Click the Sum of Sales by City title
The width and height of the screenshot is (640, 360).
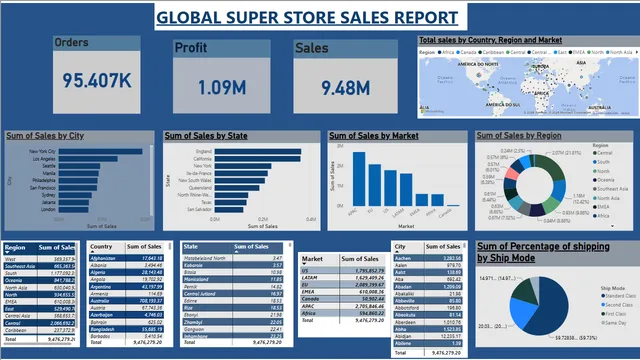[x=45, y=136]
